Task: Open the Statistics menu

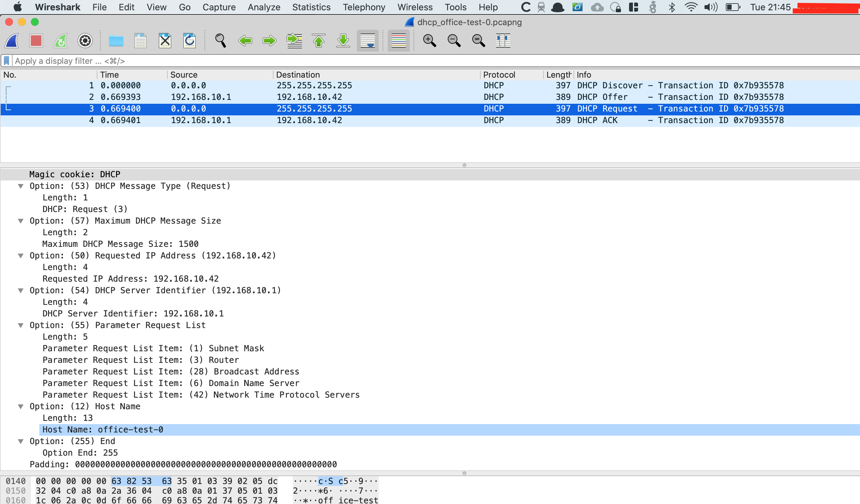Action: tap(311, 7)
